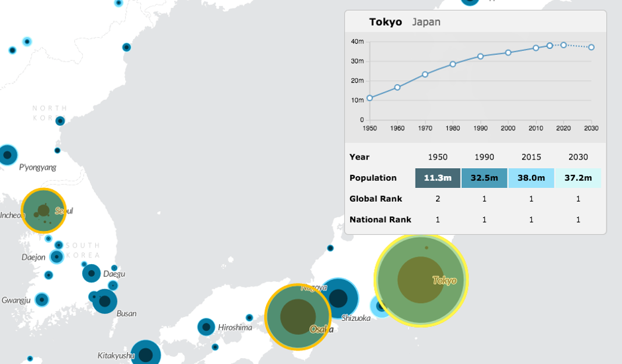The height and width of the screenshot is (364, 622).
Task: Click the Busan city bubble
Action: tap(105, 301)
